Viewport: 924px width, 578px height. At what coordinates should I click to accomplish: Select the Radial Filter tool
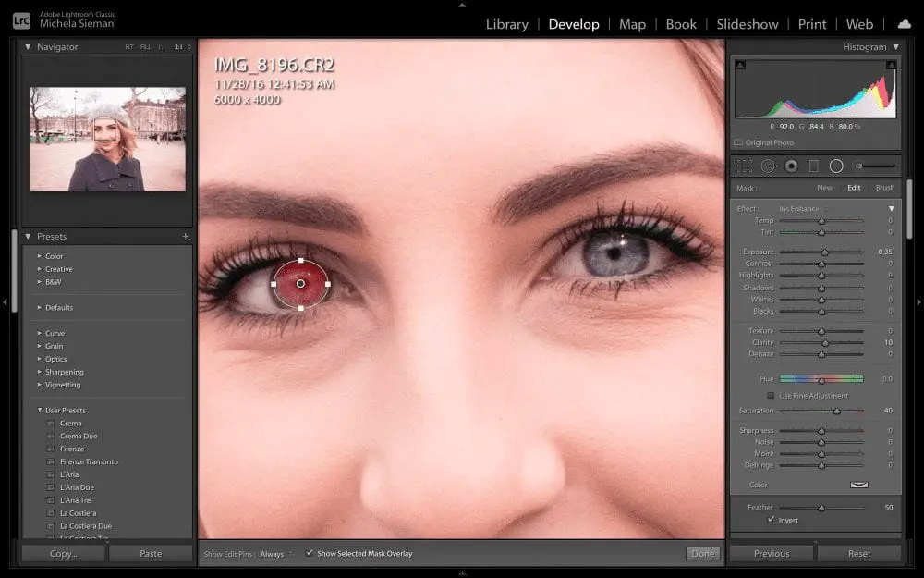coord(836,166)
